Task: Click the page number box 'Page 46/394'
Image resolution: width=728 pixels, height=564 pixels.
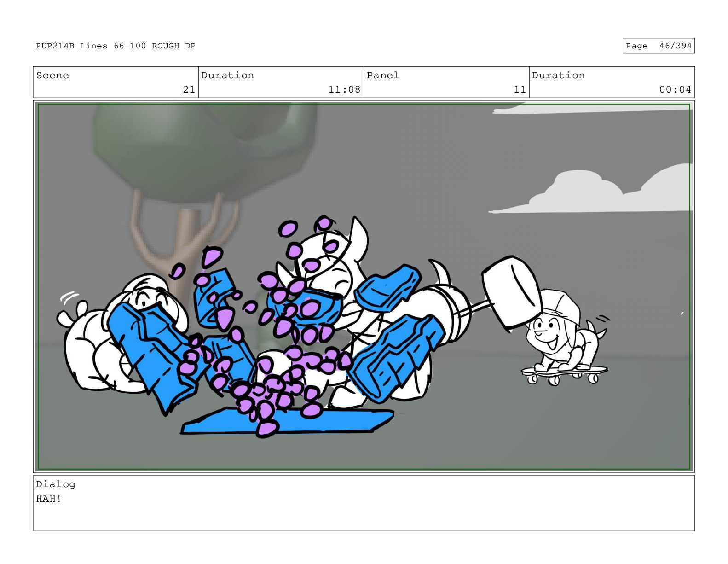Action: [x=658, y=46]
